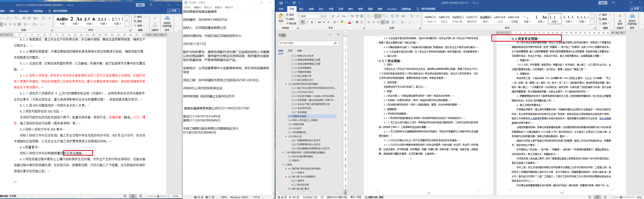Open the 选择 dropdown in the 投标文件 ribbon
This screenshot has height=199, width=644.
(x=605, y=23)
